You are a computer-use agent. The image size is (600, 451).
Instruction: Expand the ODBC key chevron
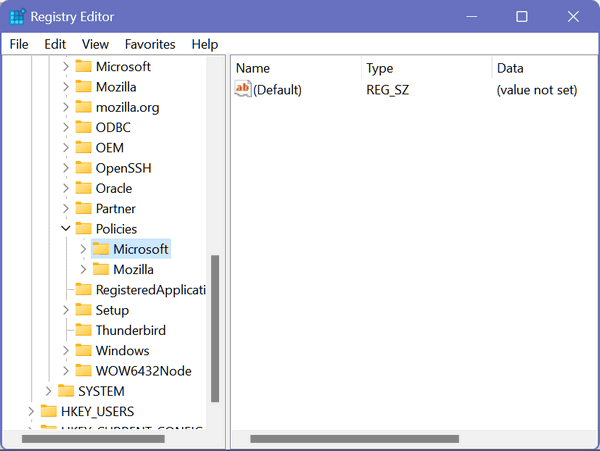[x=66, y=127]
